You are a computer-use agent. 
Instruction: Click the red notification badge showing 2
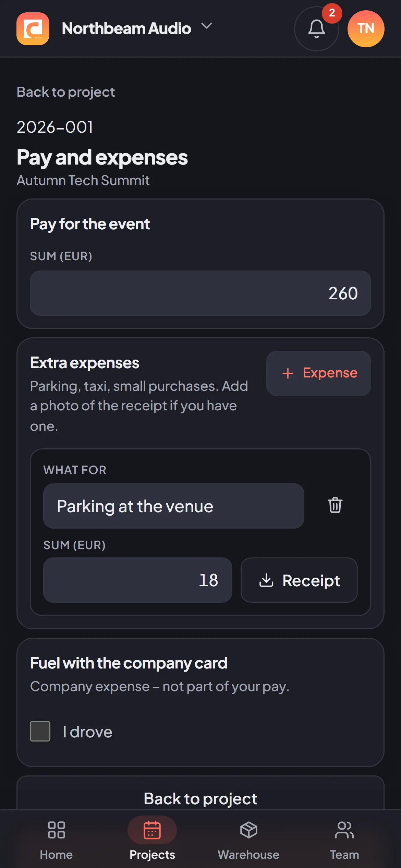332,13
